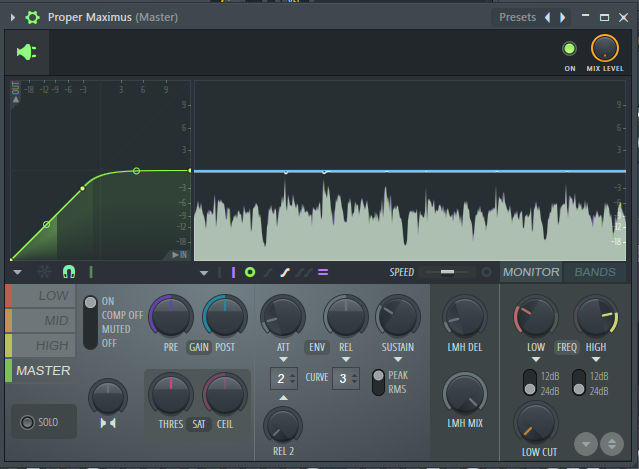Toggle the plugin ON light
This screenshot has width=639, height=469.
coord(569,49)
